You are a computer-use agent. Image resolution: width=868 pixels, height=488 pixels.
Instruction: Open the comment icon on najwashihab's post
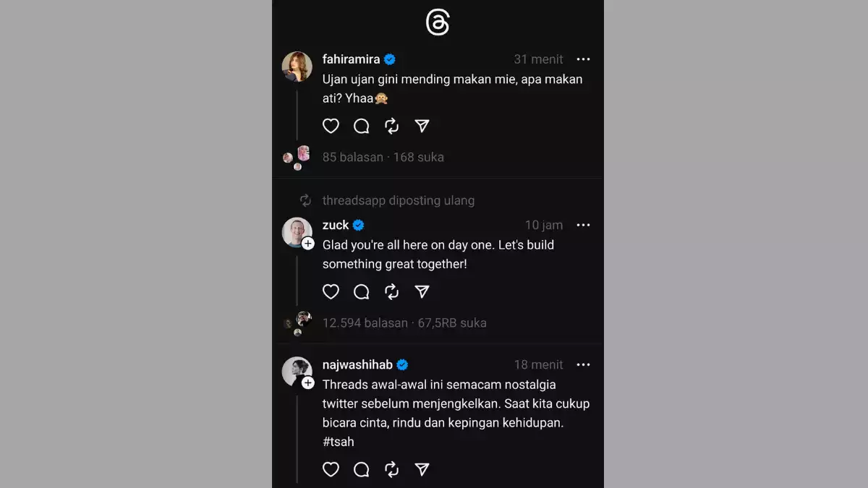pyautogui.click(x=361, y=470)
